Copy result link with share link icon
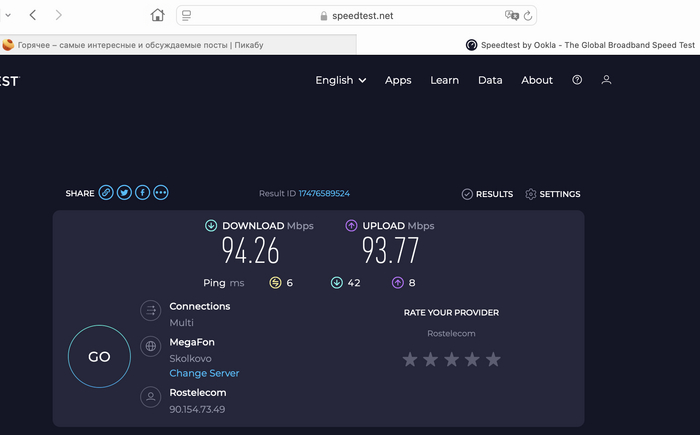 pos(106,193)
